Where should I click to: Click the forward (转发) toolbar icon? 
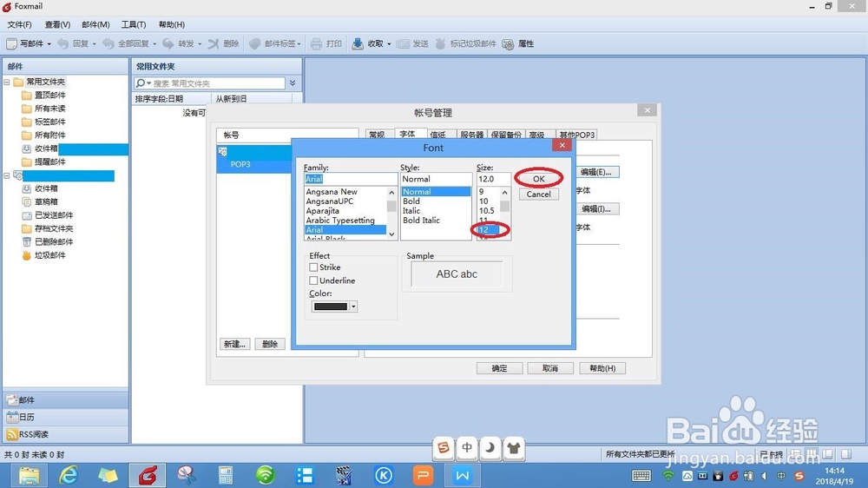168,43
